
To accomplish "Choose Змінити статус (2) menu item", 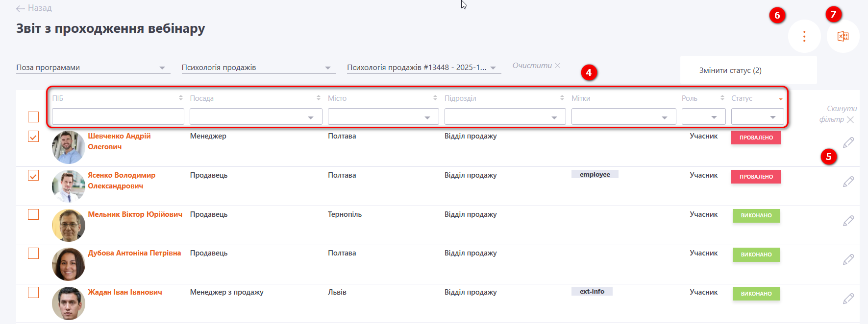I will point(730,70).
